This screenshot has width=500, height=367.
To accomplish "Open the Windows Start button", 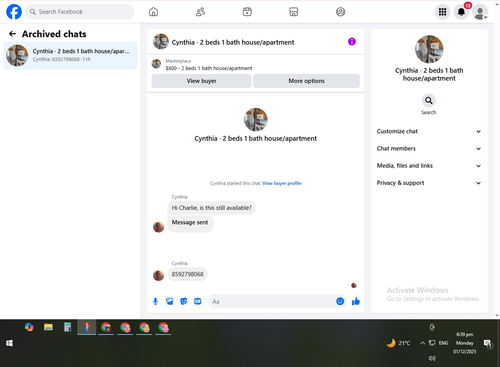I will 9,343.
